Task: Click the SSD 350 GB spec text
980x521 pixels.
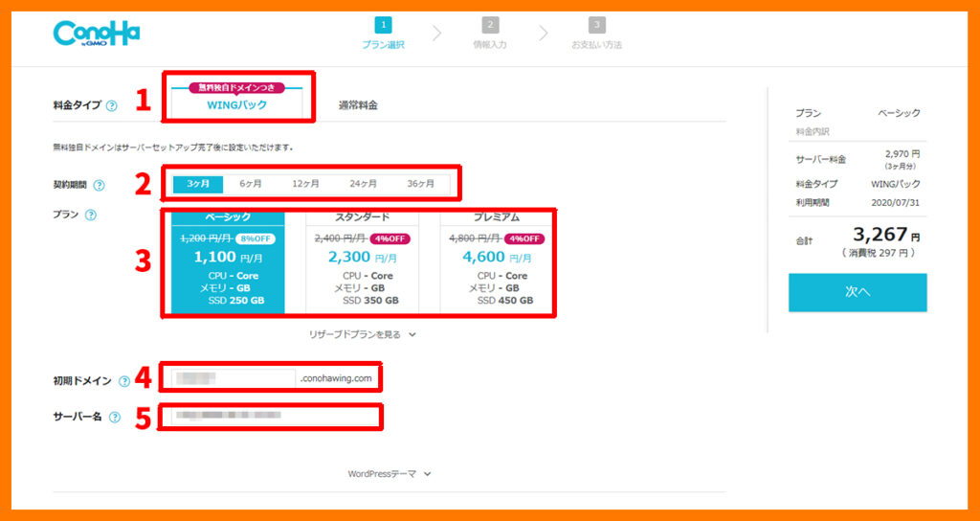Action: 370,301
